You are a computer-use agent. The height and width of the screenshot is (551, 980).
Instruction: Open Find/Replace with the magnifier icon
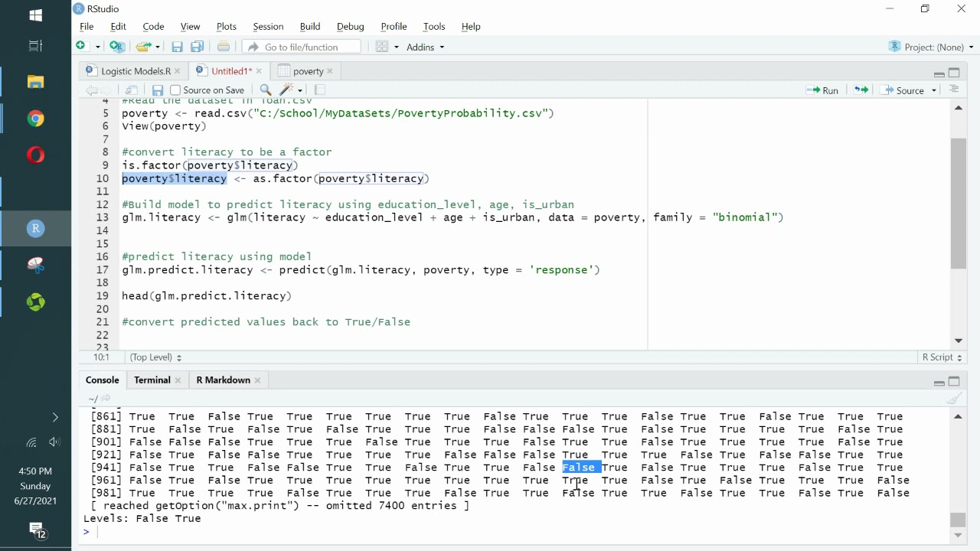[x=266, y=90]
